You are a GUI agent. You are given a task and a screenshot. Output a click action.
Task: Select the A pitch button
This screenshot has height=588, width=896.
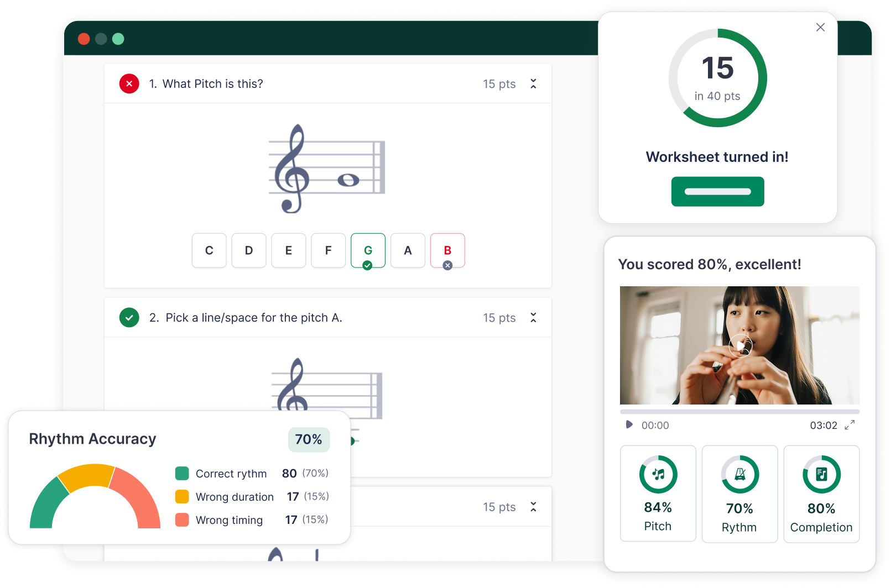point(408,250)
